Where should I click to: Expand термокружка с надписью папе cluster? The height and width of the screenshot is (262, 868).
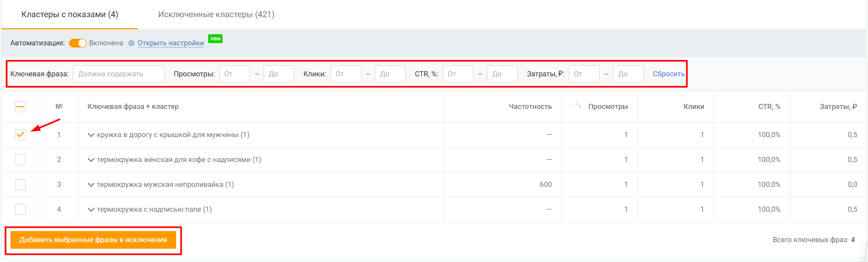(x=91, y=209)
